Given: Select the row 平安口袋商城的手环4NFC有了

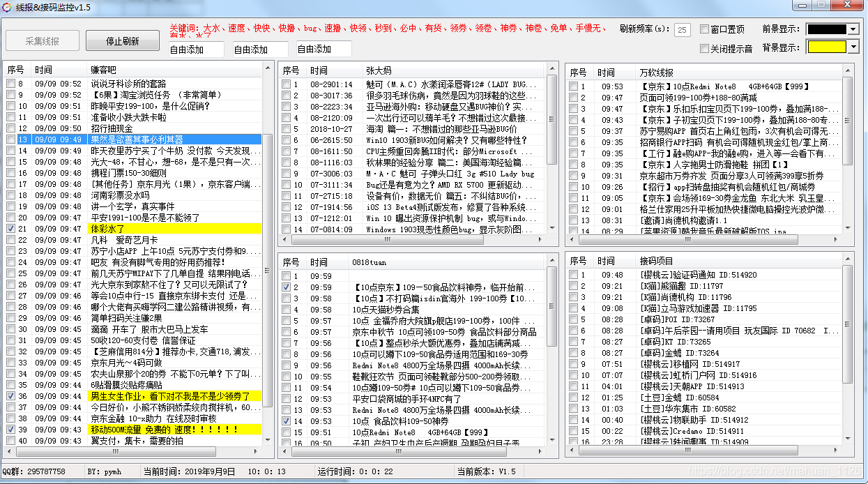Looking at the screenshot, I should pos(413,399).
